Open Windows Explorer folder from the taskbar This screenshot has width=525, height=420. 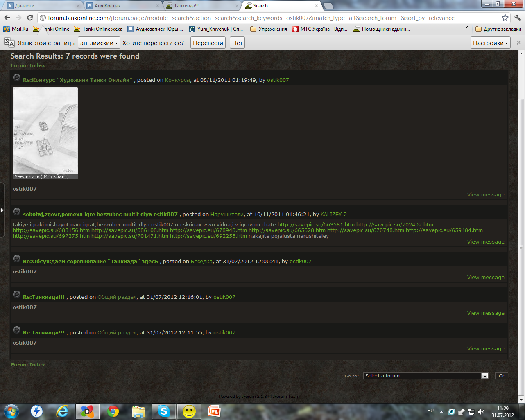138,411
